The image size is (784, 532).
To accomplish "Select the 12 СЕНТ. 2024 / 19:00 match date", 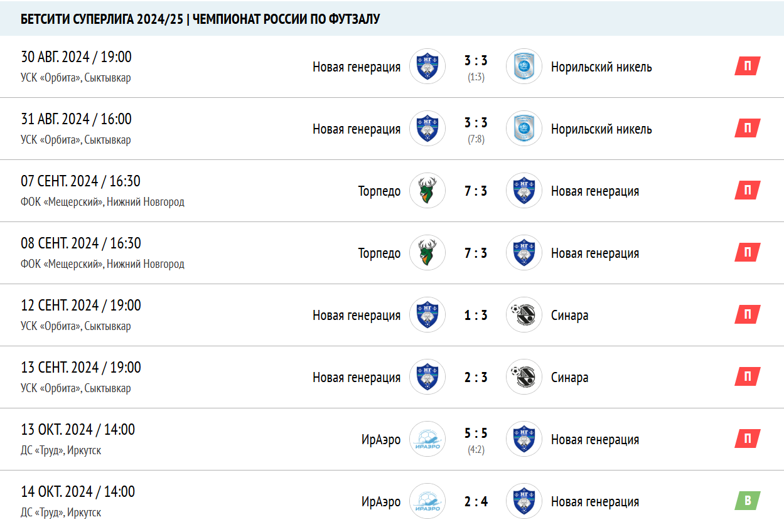I will coord(81,306).
